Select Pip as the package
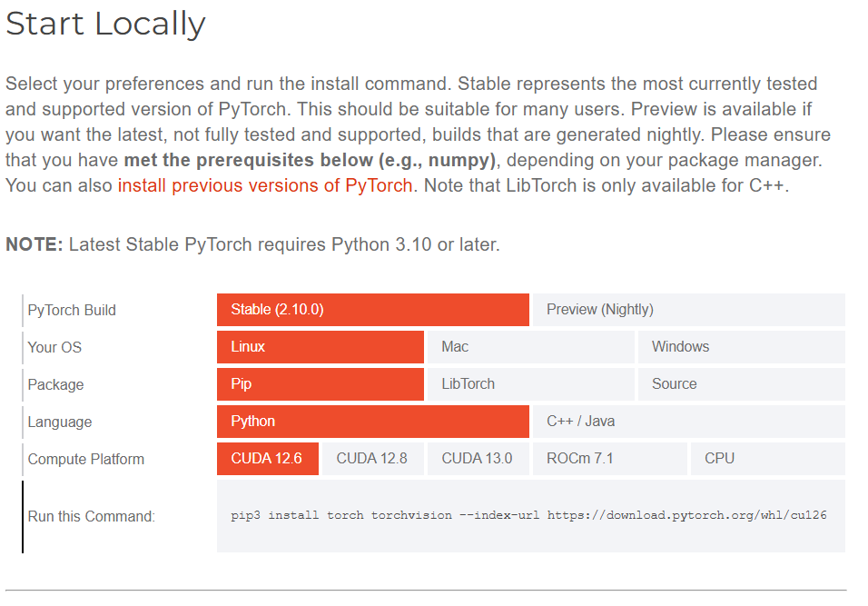This screenshot has height=606, width=868. click(320, 384)
